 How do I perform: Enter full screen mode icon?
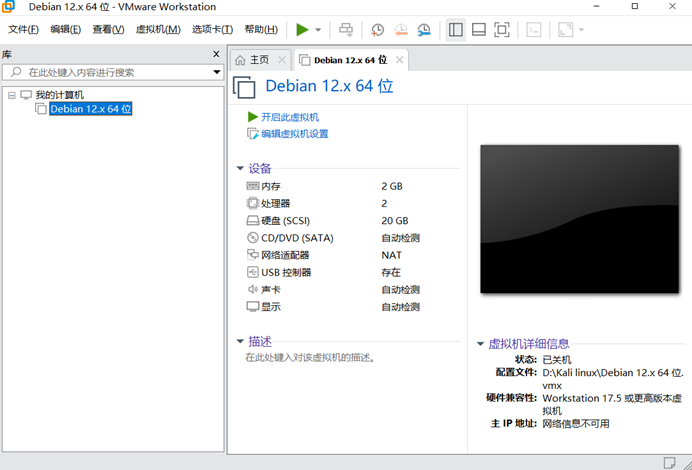pyautogui.click(x=502, y=30)
